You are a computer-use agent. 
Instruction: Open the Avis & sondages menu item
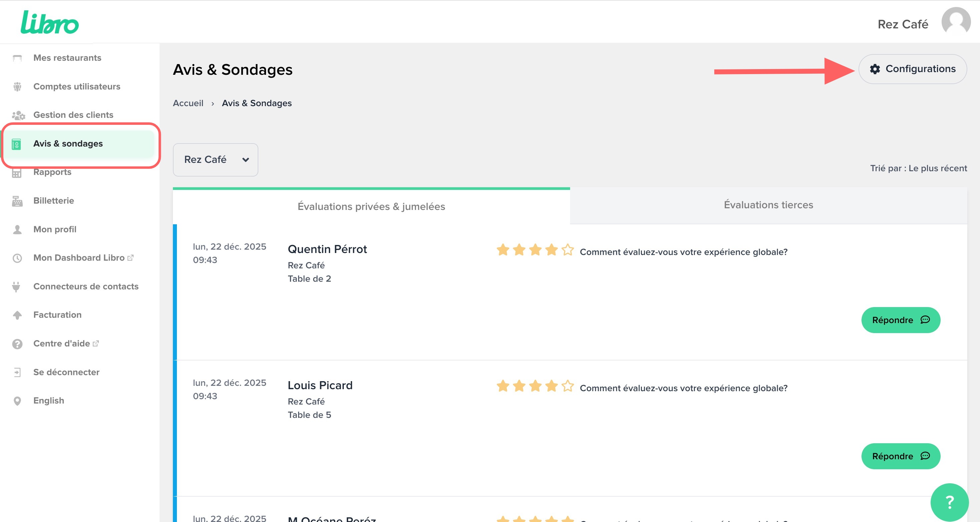pos(68,144)
